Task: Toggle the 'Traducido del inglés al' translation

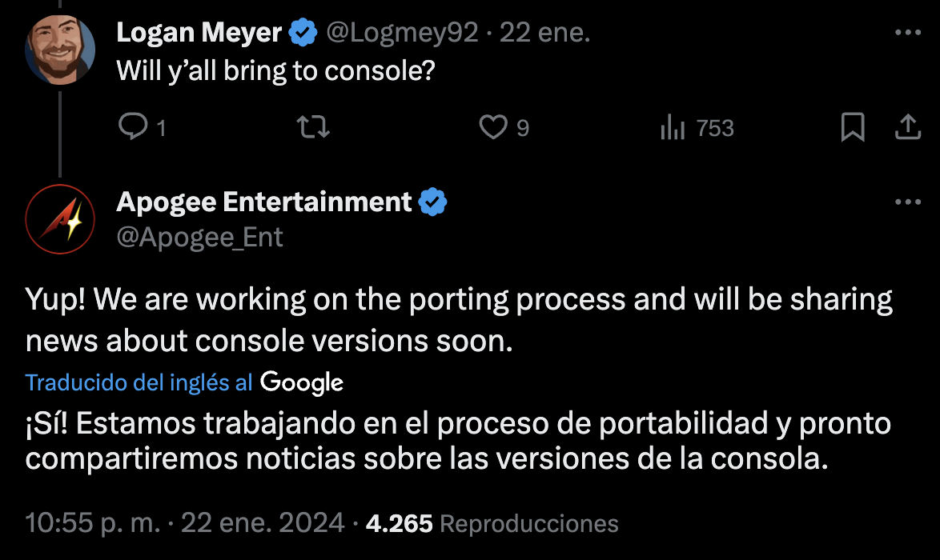Action: click(139, 382)
